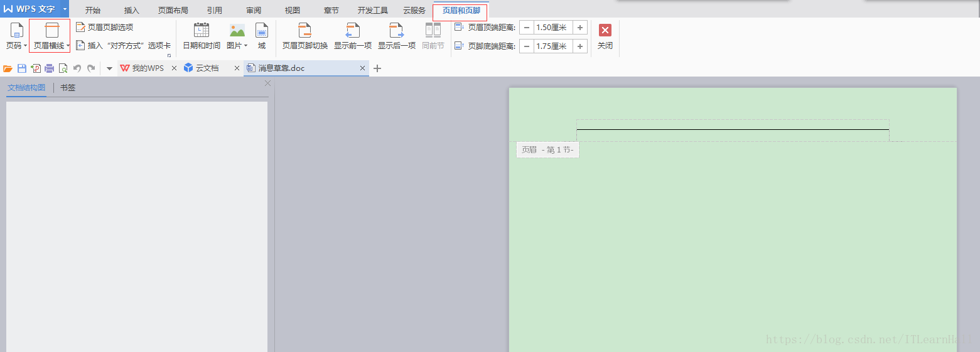Switch to the 开始 ribbon tab
Screen dimensions: 980x352
[93, 11]
